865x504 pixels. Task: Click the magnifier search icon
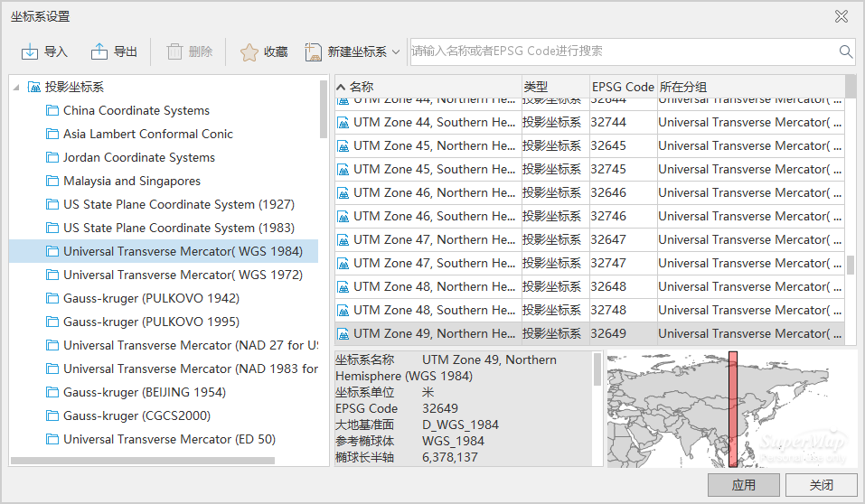pyautogui.click(x=846, y=51)
